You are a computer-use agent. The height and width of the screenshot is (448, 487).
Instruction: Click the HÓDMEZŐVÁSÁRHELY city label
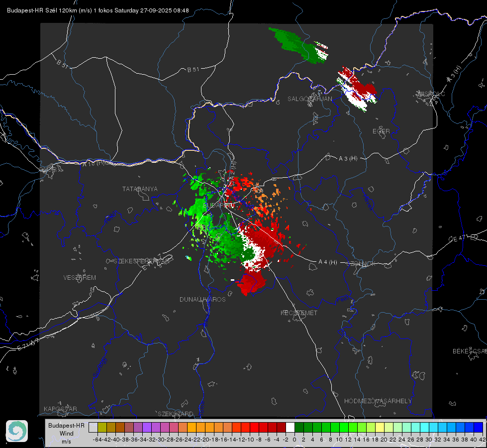tap(378, 401)
